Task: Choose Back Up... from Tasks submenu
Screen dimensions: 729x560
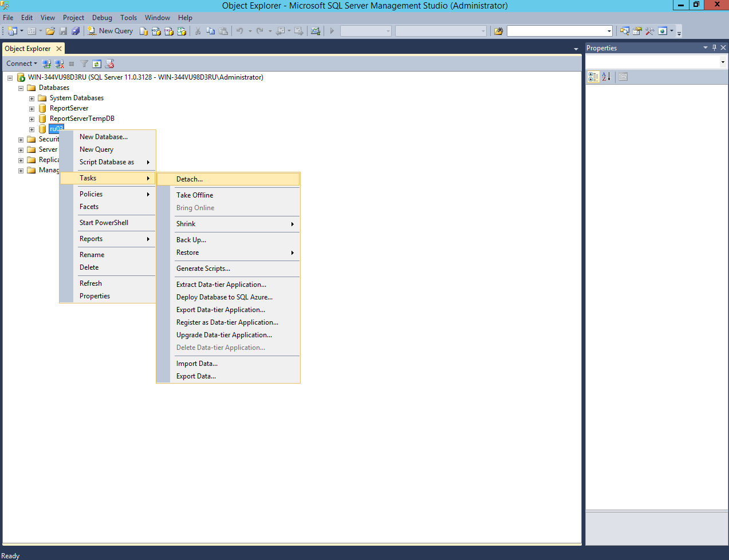Action: pos(228,240)
